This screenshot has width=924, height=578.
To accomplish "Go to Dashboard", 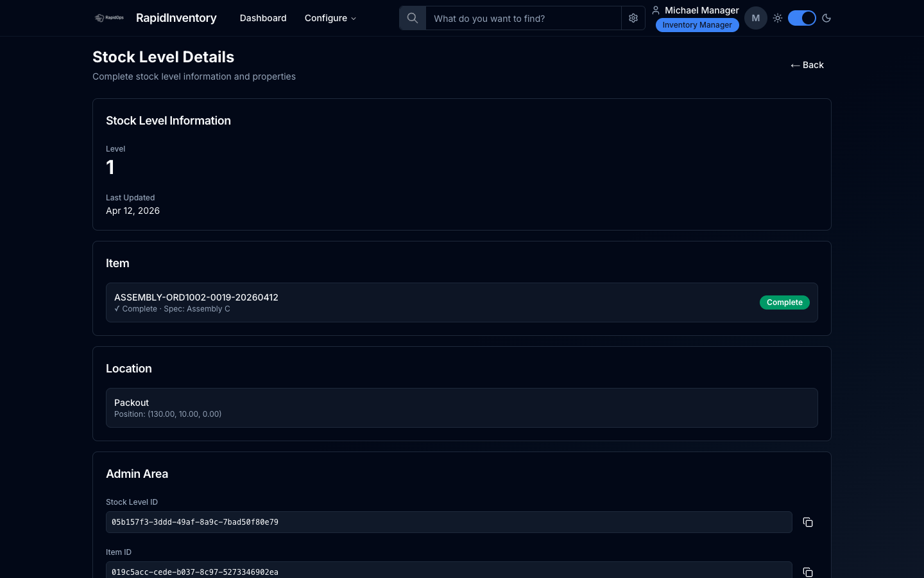I will pos(263,18).
